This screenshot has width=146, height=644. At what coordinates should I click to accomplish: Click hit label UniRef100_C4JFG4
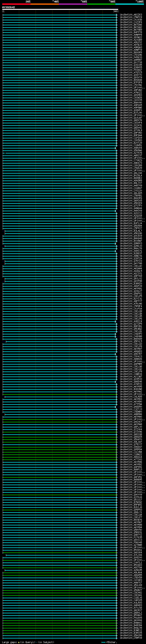[131, 309]
